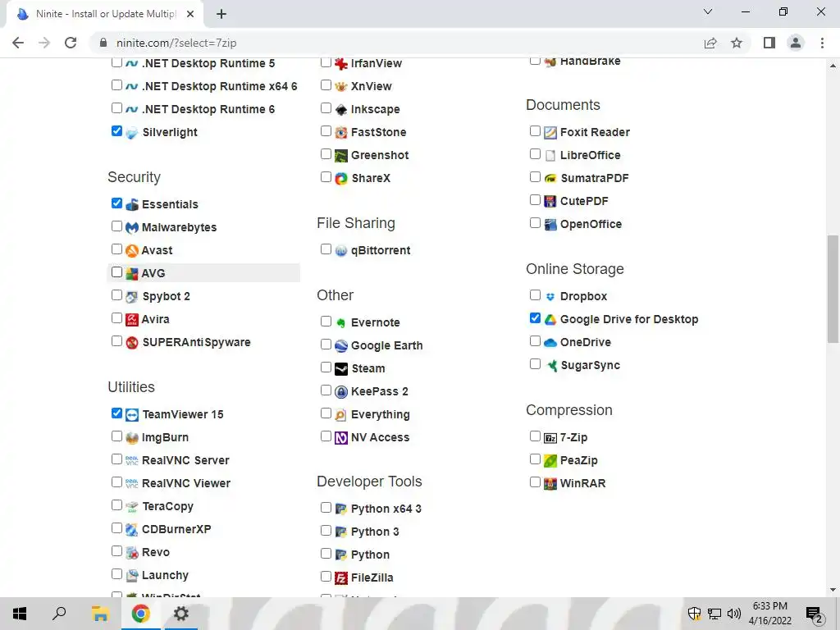Click the Foxit Reader icon

click(x=550, y=133)
